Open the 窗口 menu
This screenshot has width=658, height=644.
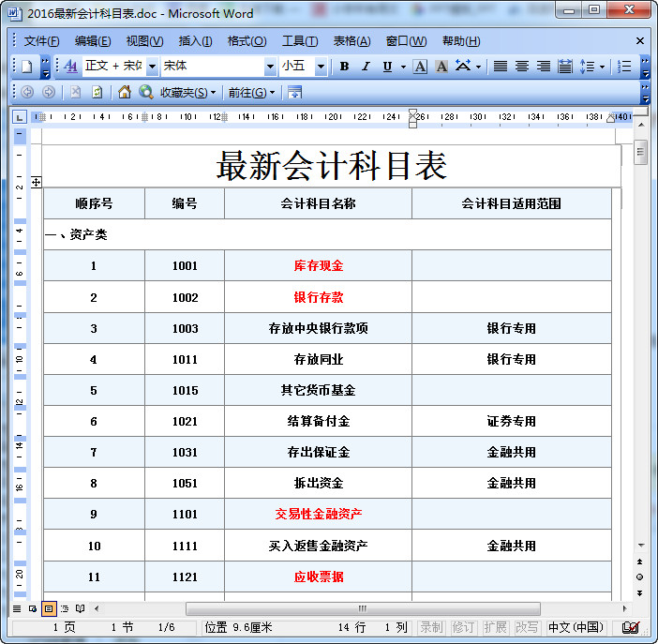coord(406,41)
